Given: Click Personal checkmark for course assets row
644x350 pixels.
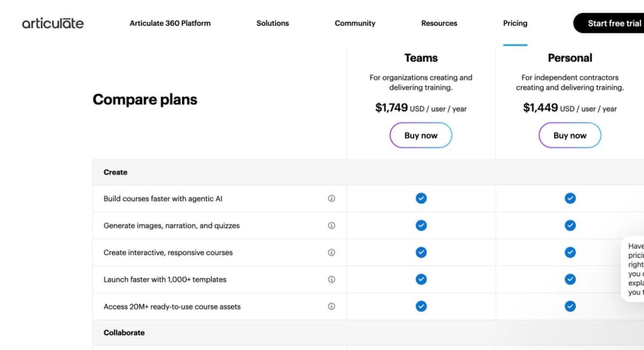Looking at the screenshot, I should point(570,306).
